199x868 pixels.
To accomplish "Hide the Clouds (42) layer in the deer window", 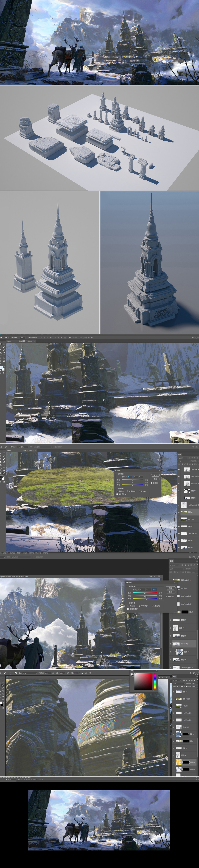I will pyautogui.click(x=171, y=644).
